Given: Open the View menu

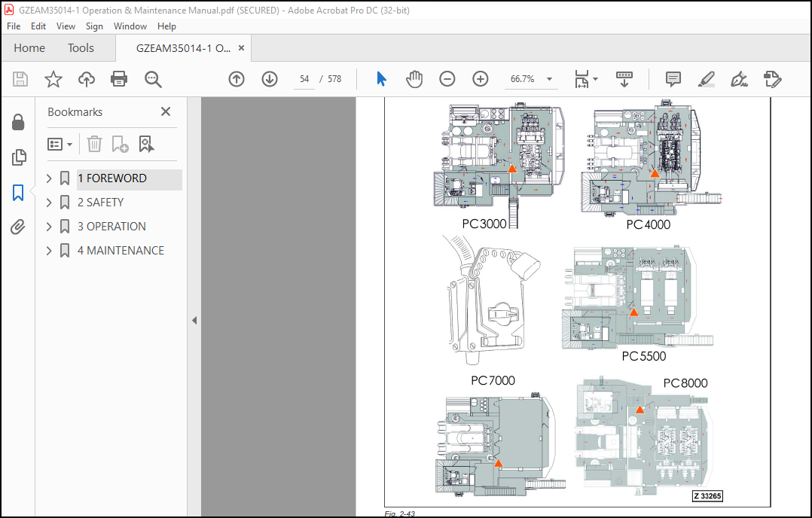Looking at the screenshot, I should pos(66,26).
